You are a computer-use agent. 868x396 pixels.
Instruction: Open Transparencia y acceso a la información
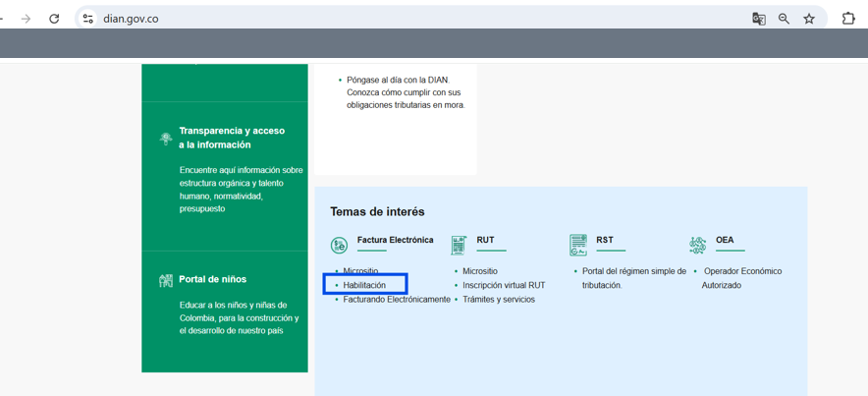click(x=232, y=138)
